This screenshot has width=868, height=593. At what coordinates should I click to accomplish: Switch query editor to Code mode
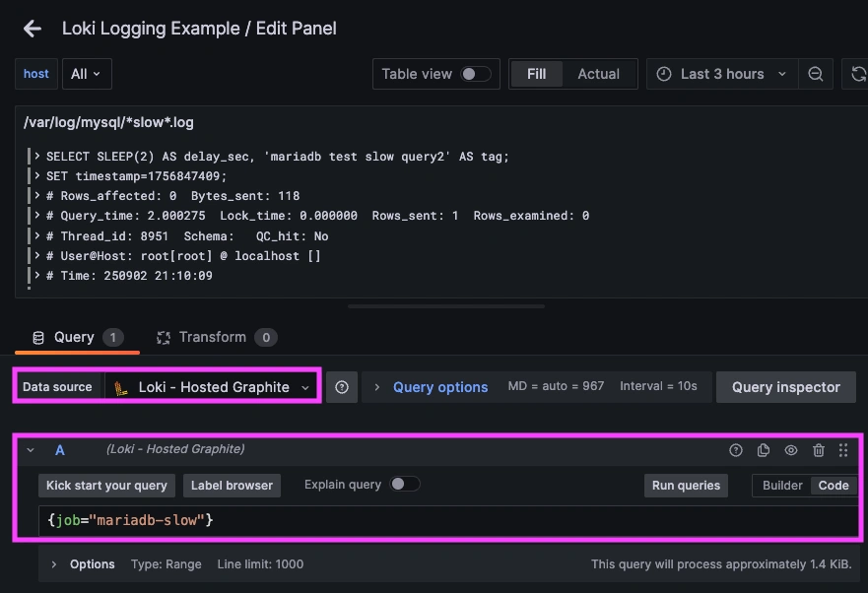[x=834, y=486]
